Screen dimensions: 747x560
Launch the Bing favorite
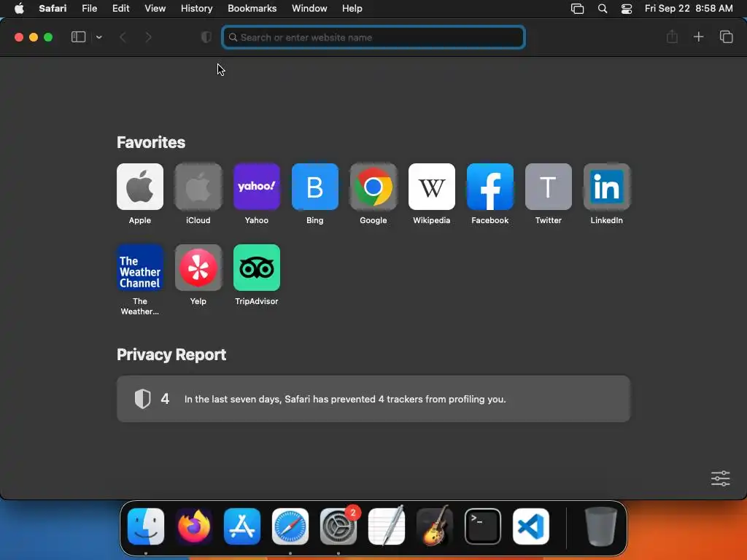coord(315,187)
